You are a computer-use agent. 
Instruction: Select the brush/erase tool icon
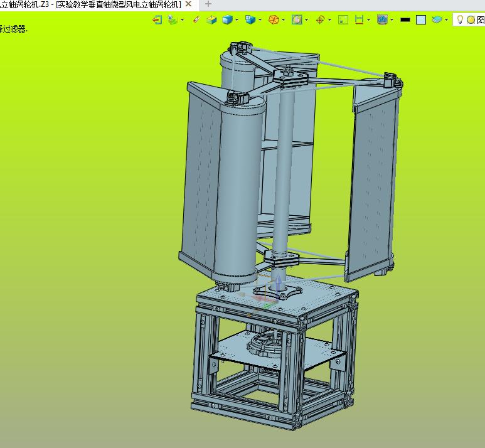coord(196,19)
